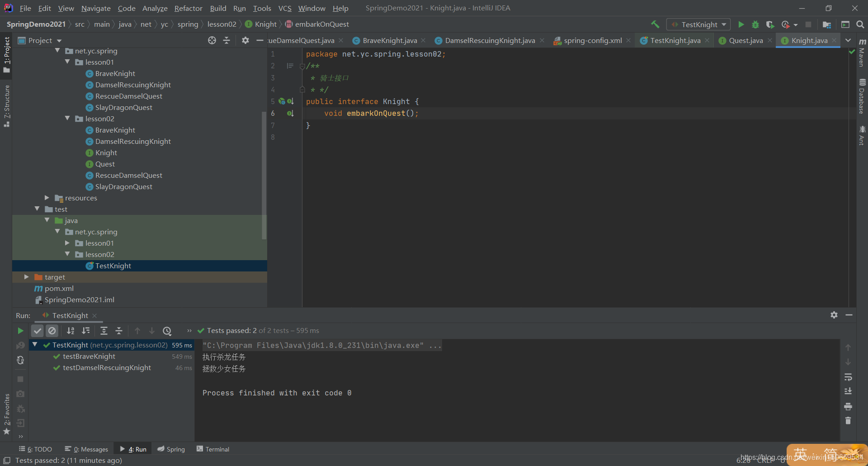Start debugging with the bug icon

[x=755, y=24]
